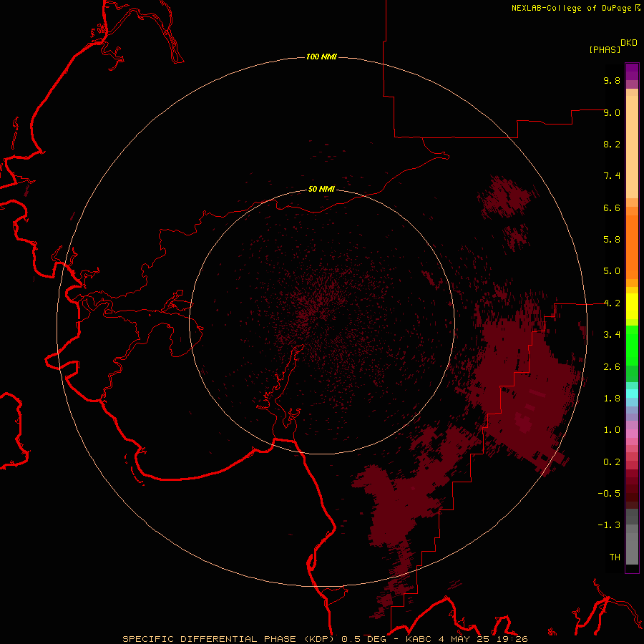The image size is (644, 644).
Task: Select the 9.0 scale value
Action: click(x=612, y=112)
